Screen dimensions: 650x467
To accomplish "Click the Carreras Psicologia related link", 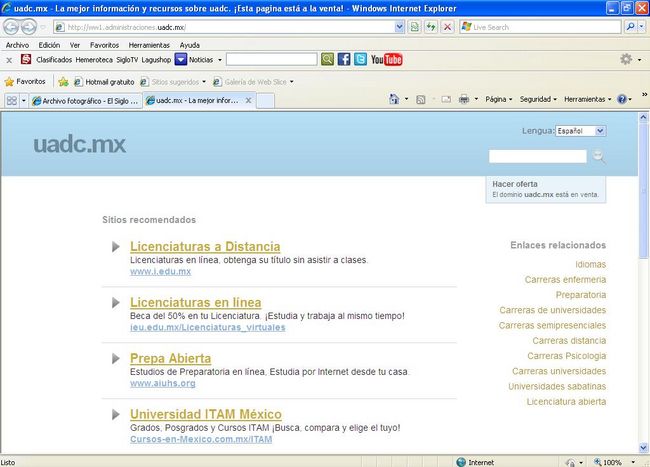I will (x=566, y=356).
